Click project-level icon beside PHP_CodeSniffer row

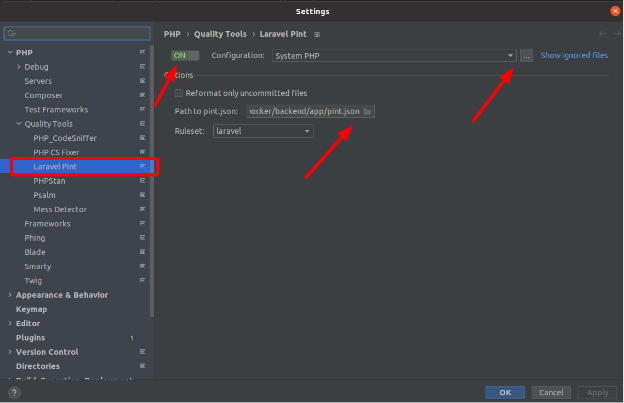pos(142,138)
